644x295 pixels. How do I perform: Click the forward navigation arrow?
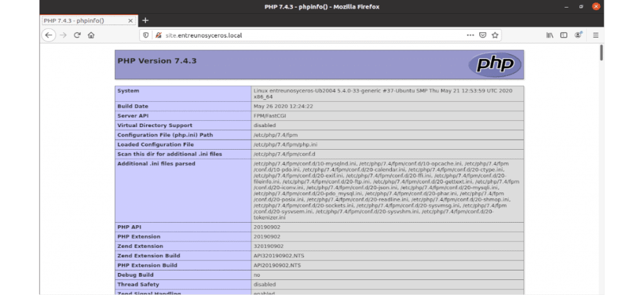pos(63,35)
